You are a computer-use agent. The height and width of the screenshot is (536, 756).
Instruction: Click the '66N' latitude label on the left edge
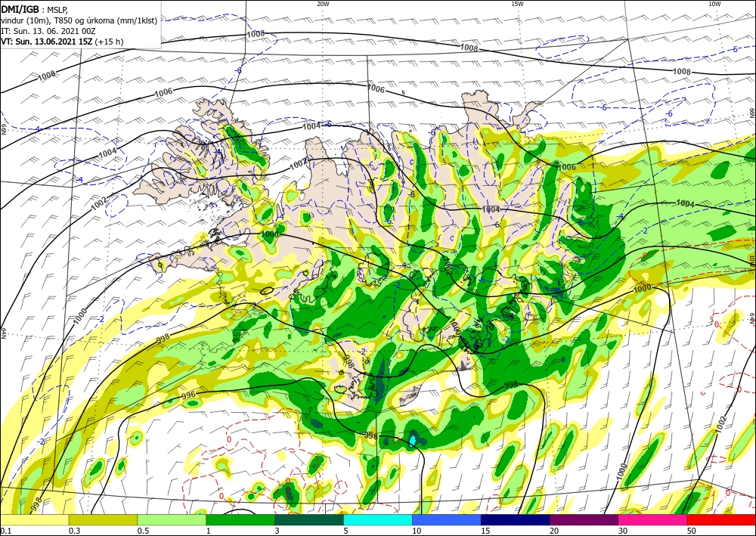[x=3, y=130]
